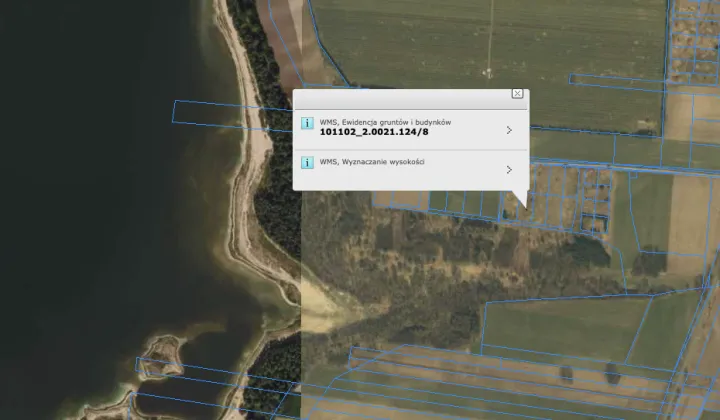Expand the Wyznaczanie wysokości row arrow
720x420 pixels.
pos(509,170)
